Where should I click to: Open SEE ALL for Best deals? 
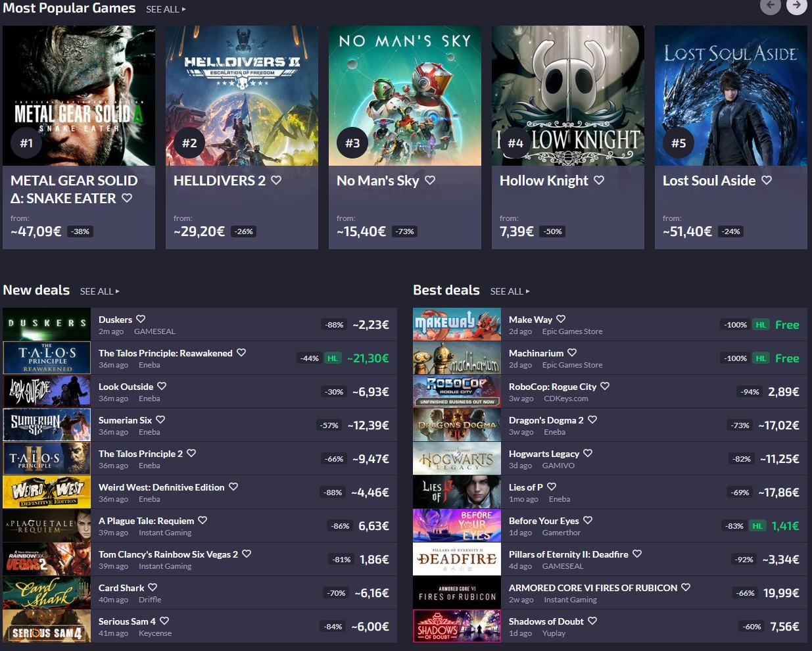[510, 291]
